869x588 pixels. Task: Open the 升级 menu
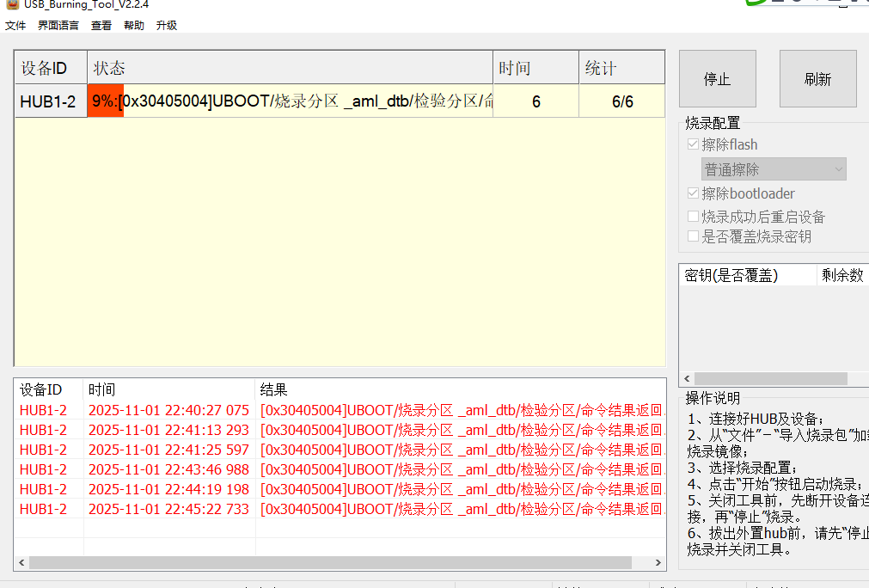167,26
